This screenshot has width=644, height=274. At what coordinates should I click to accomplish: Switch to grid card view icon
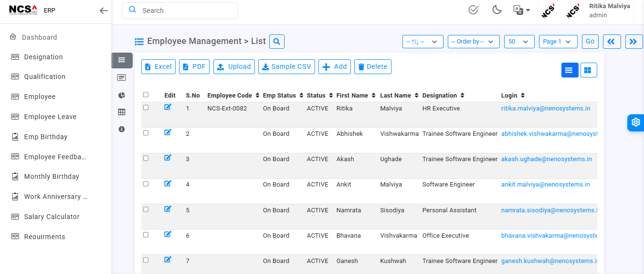pos(589,70)
